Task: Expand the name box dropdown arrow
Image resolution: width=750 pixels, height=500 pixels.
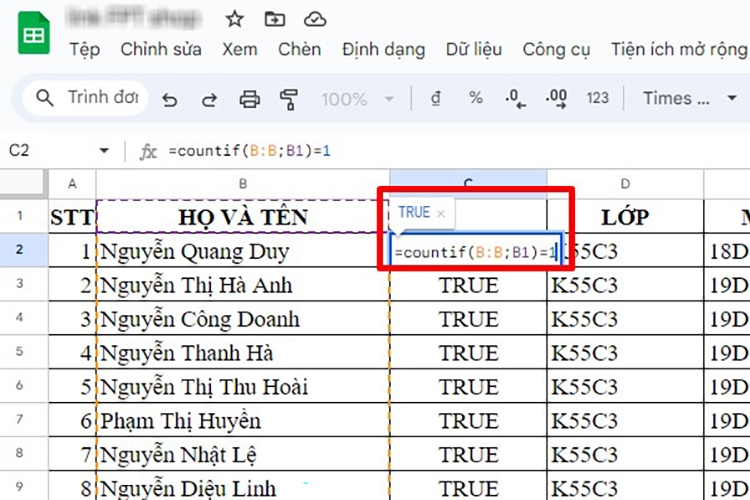Action: [x=104, y=151]
